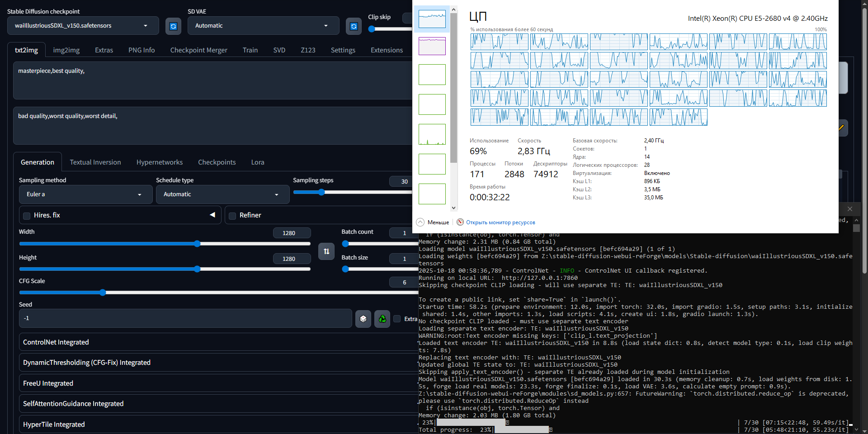
Task: Expand Hires. fix panel arrow
Action: click(212, 215)
